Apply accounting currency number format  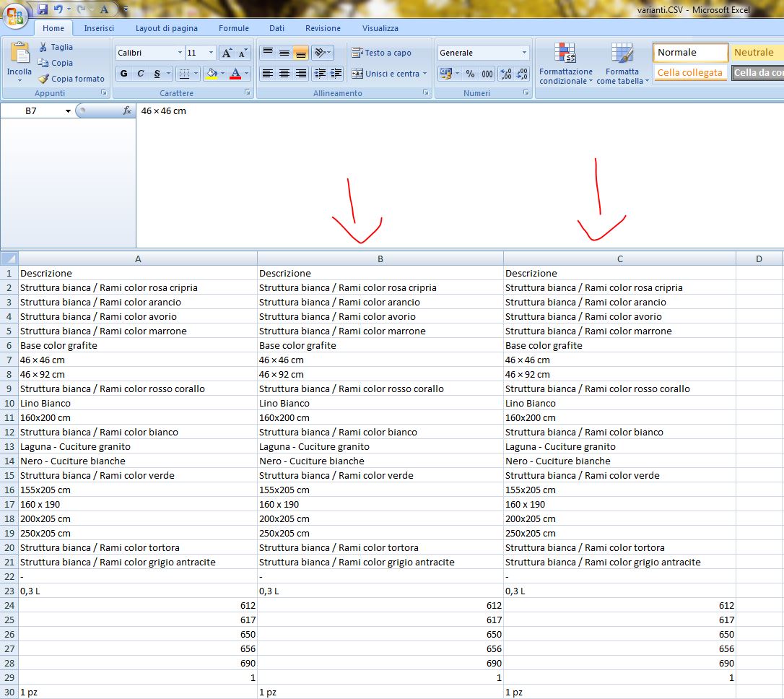(445, 74)
